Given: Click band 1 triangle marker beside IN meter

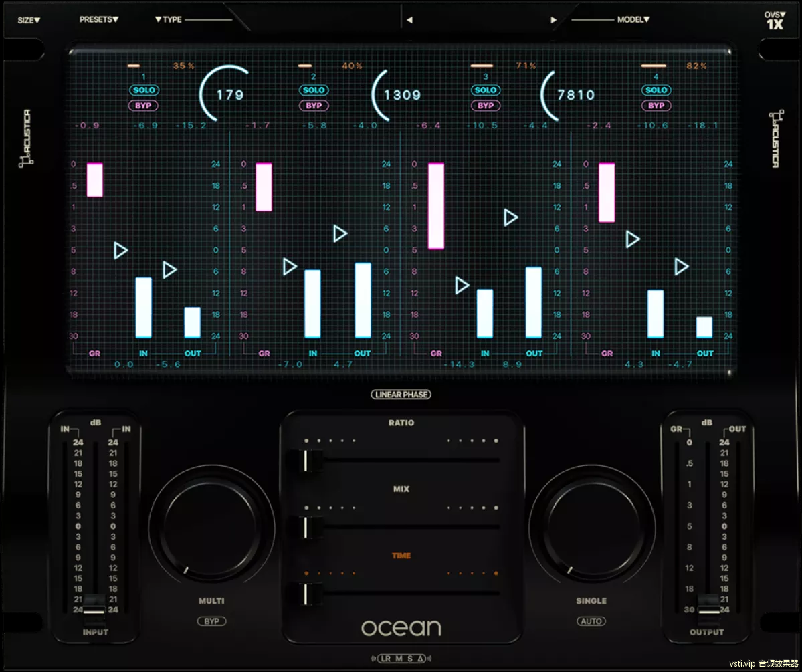Looking at the screenshot, I should [x=120, y=251].
